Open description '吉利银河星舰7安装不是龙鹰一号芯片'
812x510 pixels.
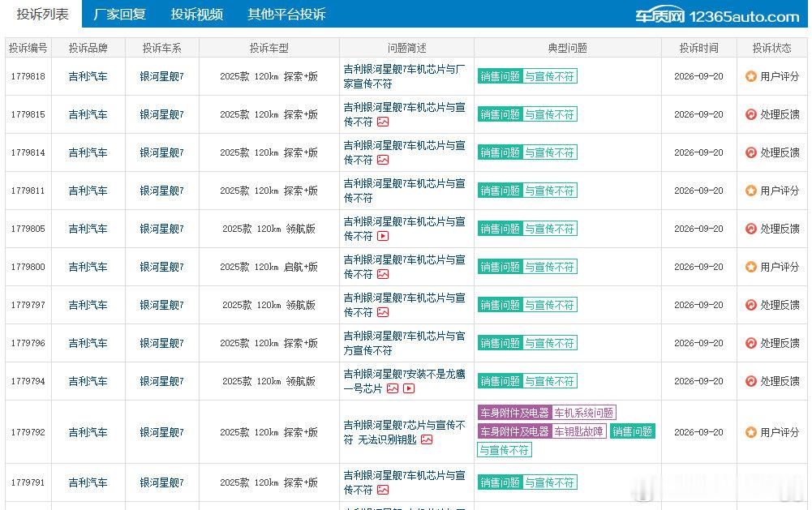405,381
